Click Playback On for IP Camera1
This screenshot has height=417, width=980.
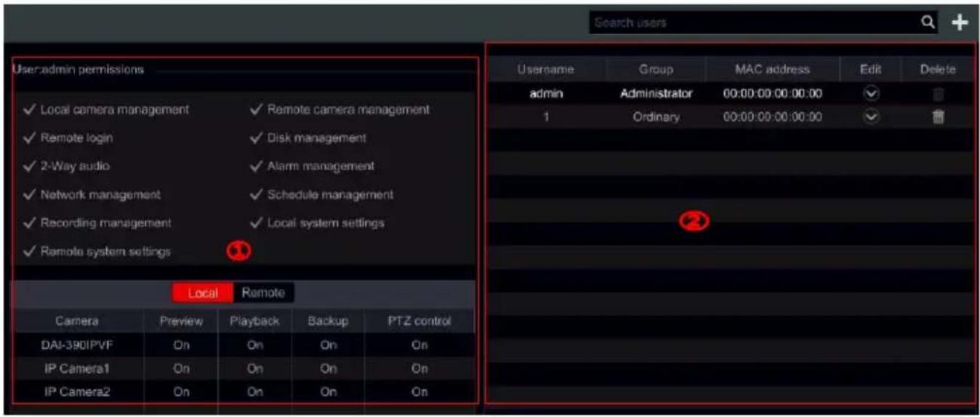click(254, 368)
